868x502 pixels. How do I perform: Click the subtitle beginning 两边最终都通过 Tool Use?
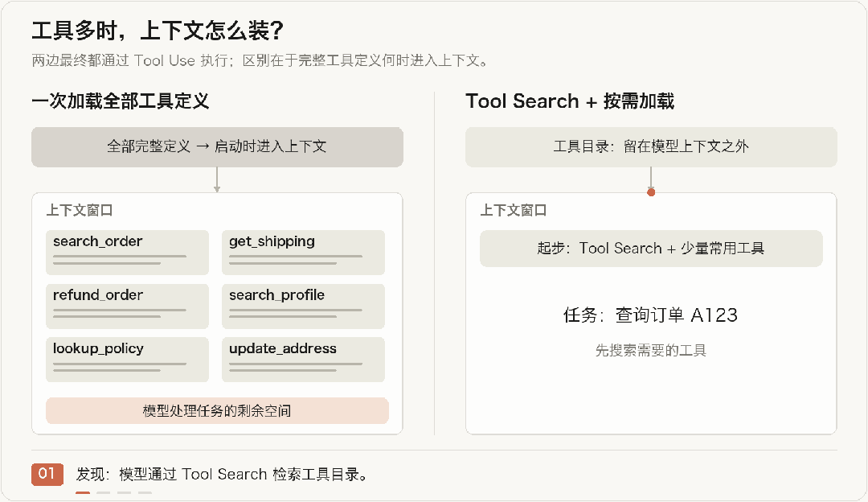(x=260, y=60)
